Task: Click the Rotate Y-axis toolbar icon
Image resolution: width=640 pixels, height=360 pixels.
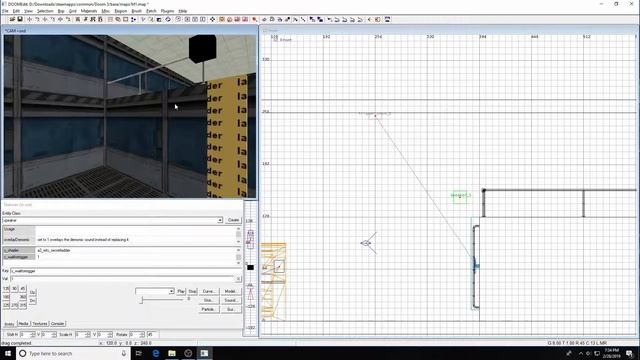Action: pyautogui.click(x=53, y=19)
